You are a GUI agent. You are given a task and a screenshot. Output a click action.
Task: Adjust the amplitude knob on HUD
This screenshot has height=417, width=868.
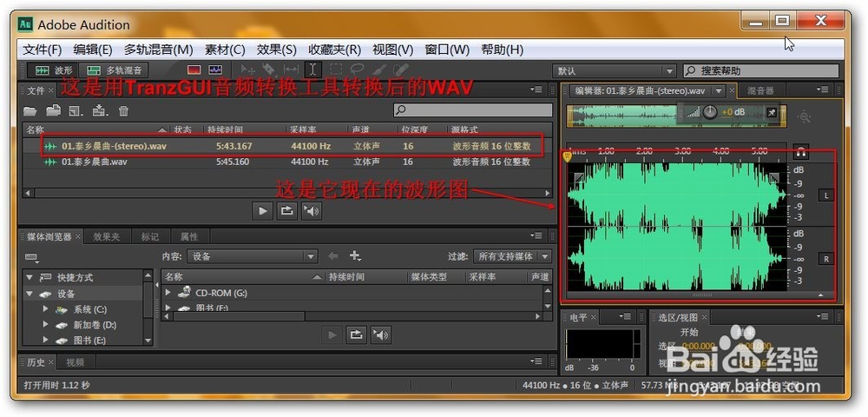pos(710,112)
